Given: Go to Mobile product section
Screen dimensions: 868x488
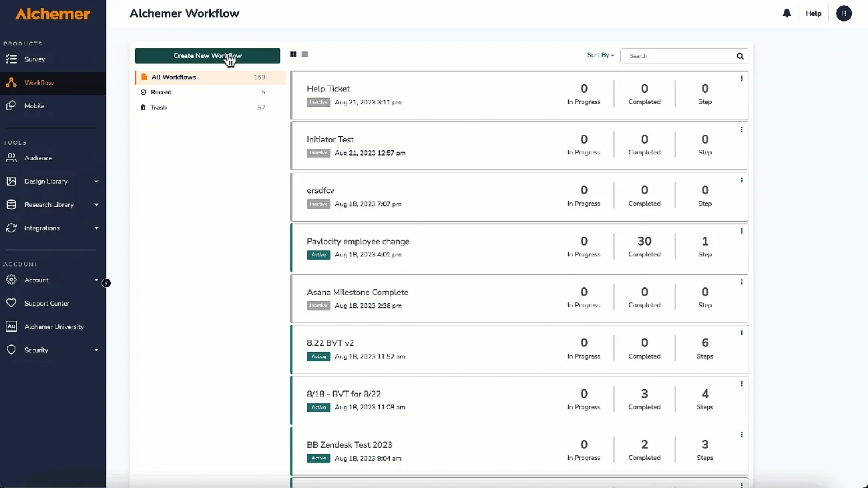Looking at the screenshot, I should click(x=34, y=106).
